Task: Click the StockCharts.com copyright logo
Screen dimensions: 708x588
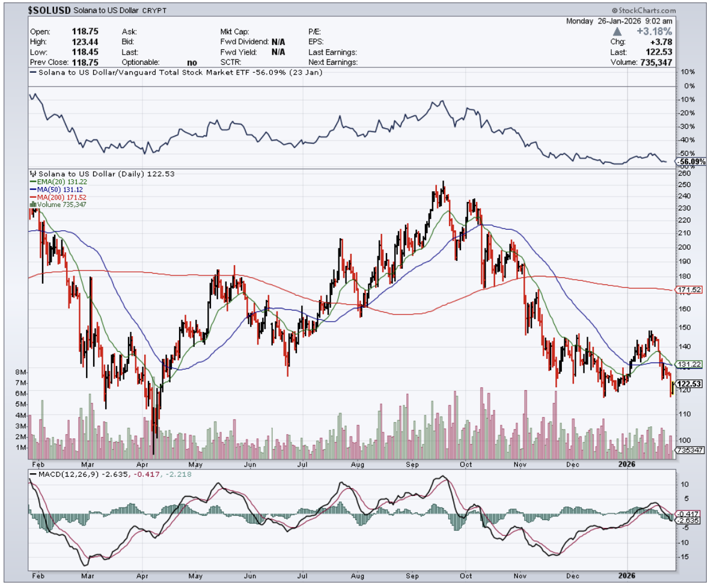Action: click(x=644, y=11)
